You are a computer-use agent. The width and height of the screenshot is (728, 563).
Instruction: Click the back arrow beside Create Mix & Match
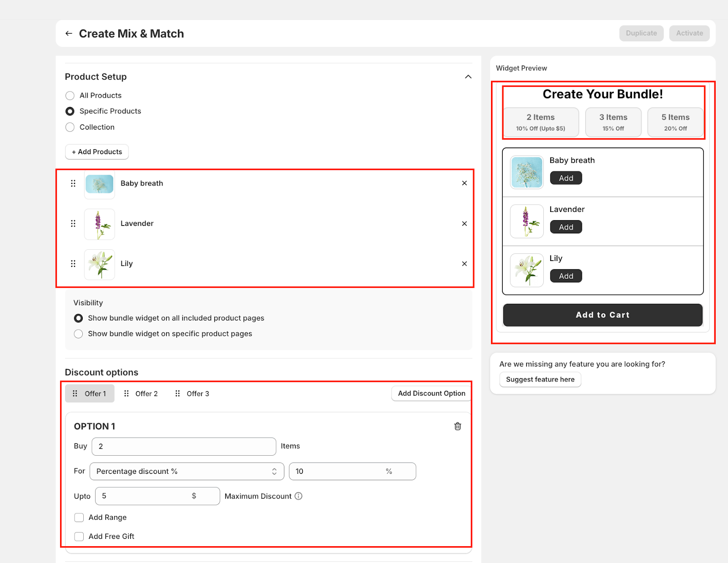(69, 34)
